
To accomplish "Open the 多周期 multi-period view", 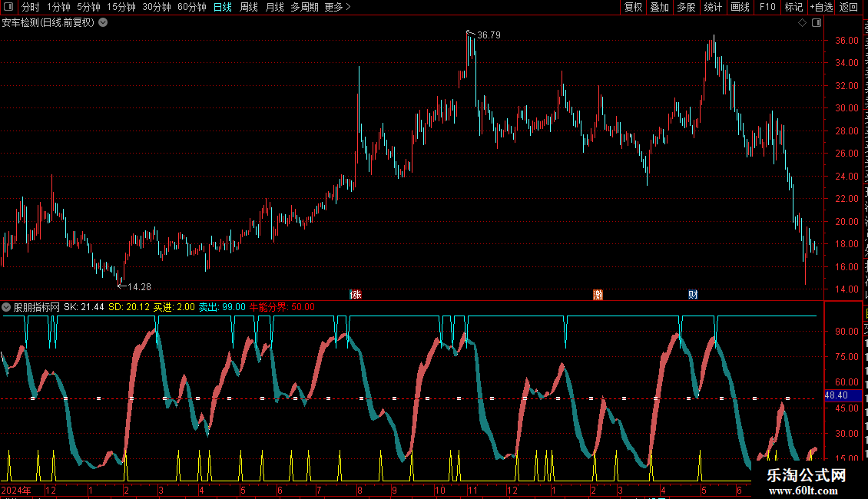I will [x=304, y=7].
